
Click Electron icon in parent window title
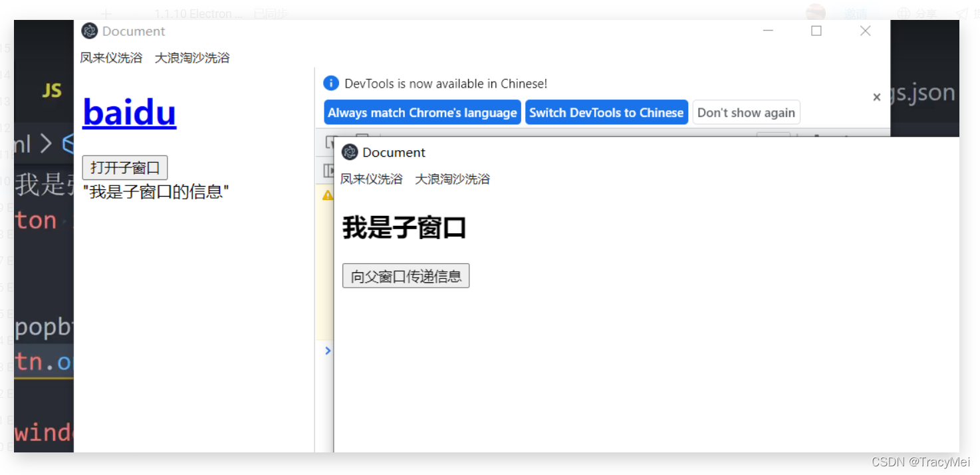[x=89, y=31]
